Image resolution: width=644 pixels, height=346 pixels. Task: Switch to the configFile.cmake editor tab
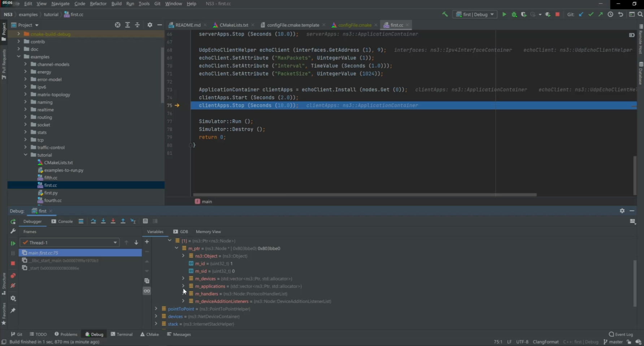[354, 25]
